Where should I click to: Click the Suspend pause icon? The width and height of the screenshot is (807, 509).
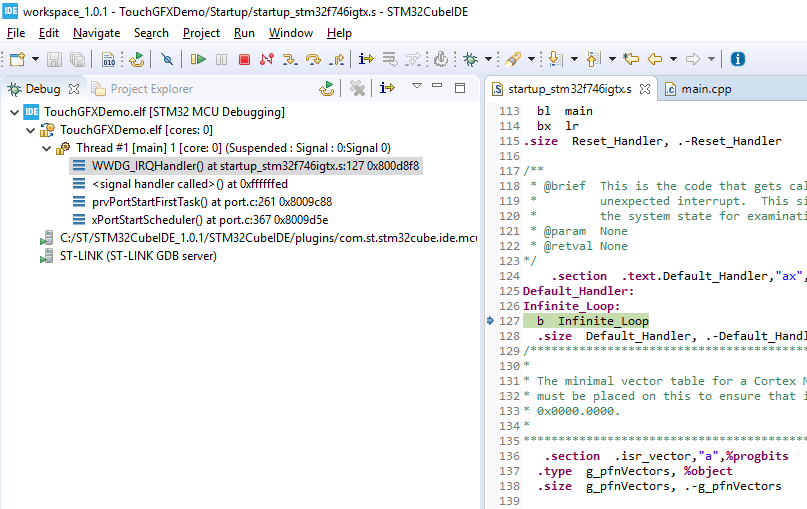pyautogui.click(x=221, y=59)
